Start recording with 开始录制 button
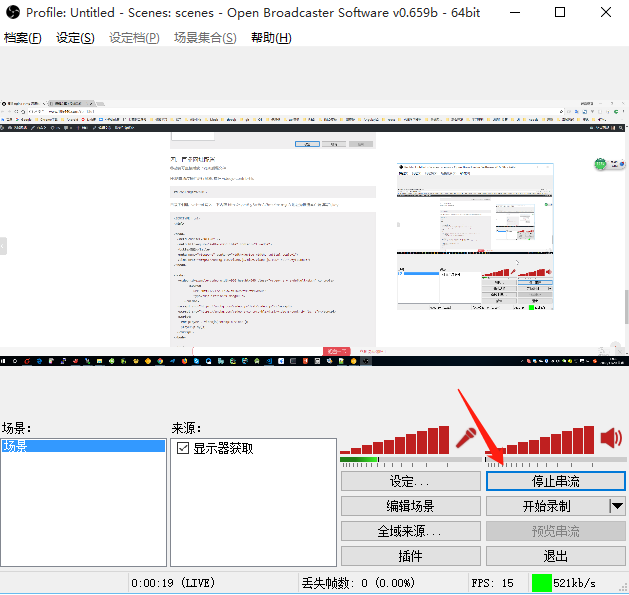Screen dimensions: 629x595 (547, 506)
